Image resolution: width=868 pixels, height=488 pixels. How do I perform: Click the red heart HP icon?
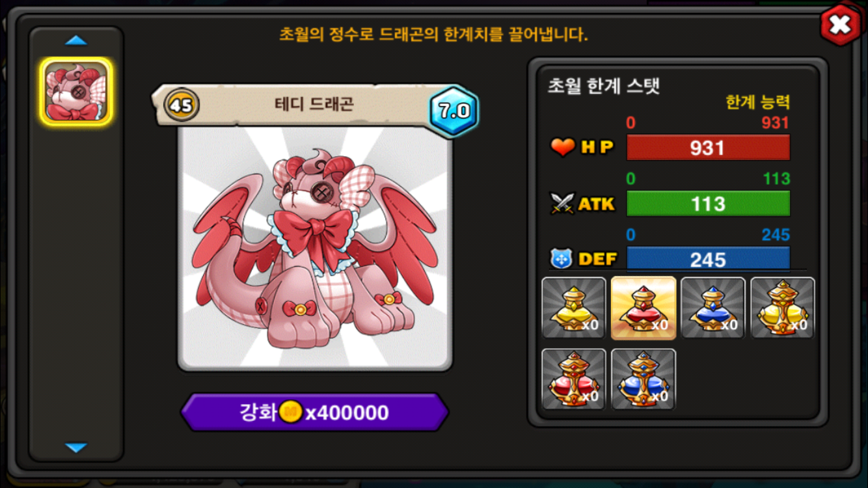coord(563,148)
